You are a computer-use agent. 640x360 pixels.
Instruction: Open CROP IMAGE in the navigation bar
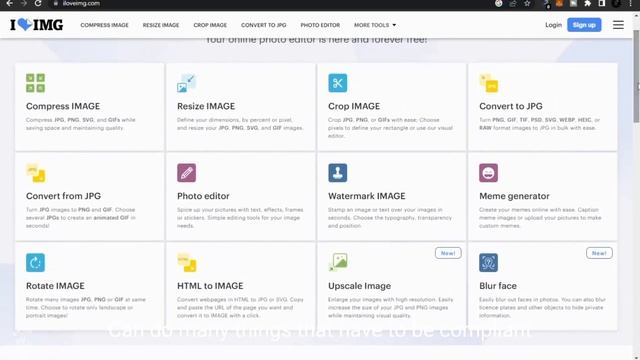coord(210,25)
